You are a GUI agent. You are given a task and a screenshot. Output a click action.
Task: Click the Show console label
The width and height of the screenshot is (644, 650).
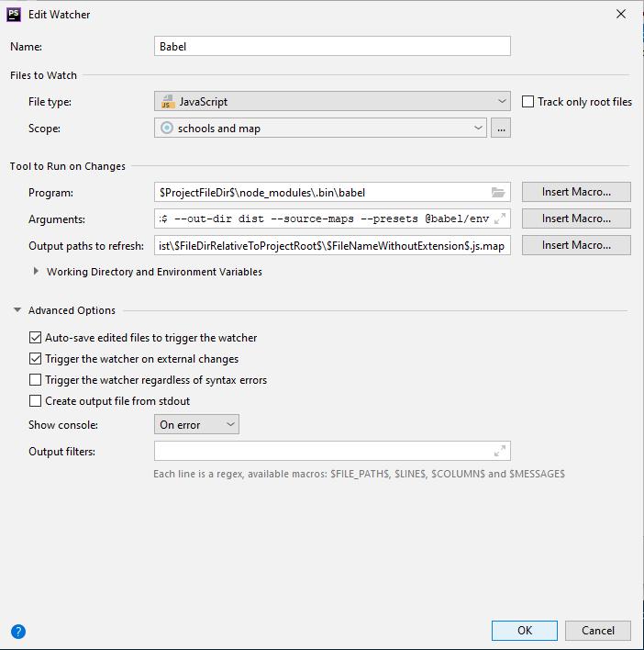pyautogui.click(x=63, y=425)
